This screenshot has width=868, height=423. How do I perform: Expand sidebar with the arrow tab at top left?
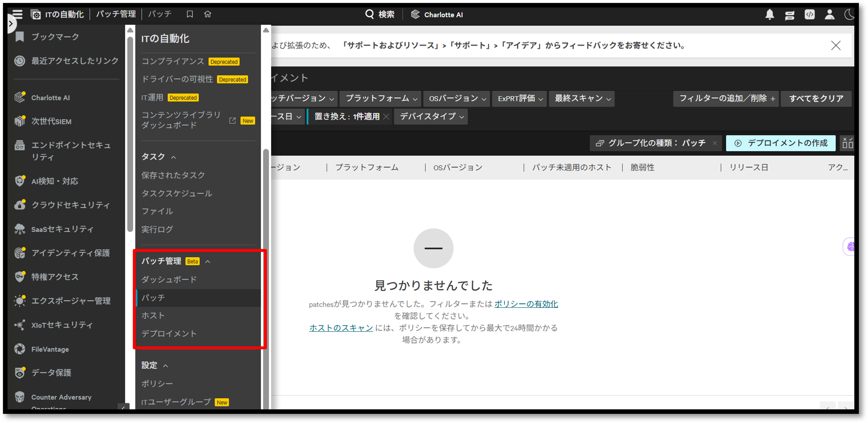click(x=11, y=24)
